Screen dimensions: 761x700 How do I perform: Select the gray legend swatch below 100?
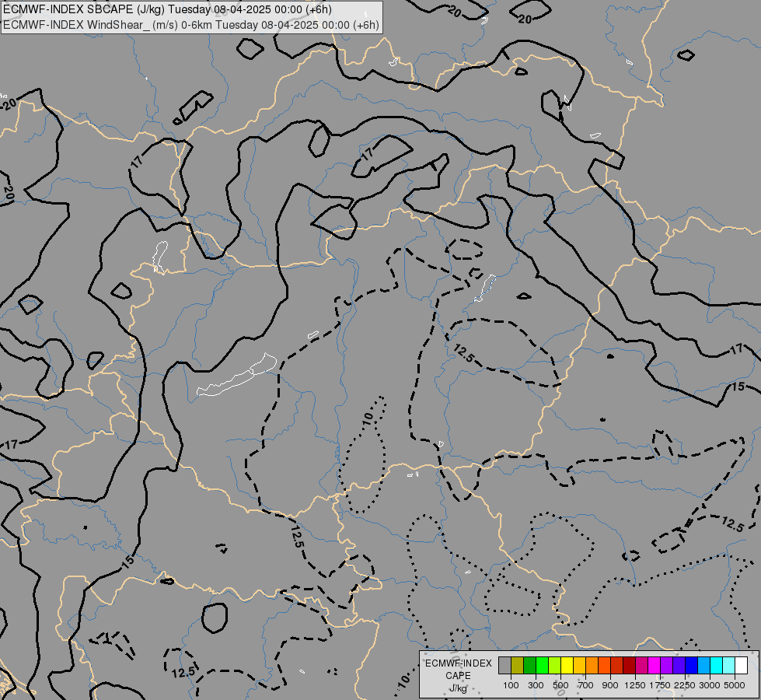coord(504,665)
